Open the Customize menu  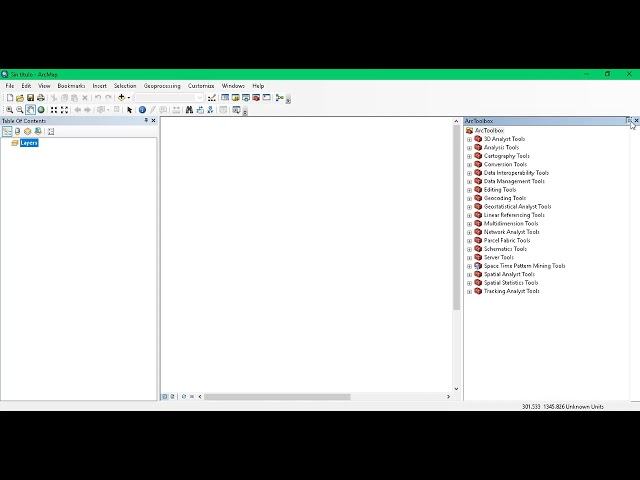201,86
